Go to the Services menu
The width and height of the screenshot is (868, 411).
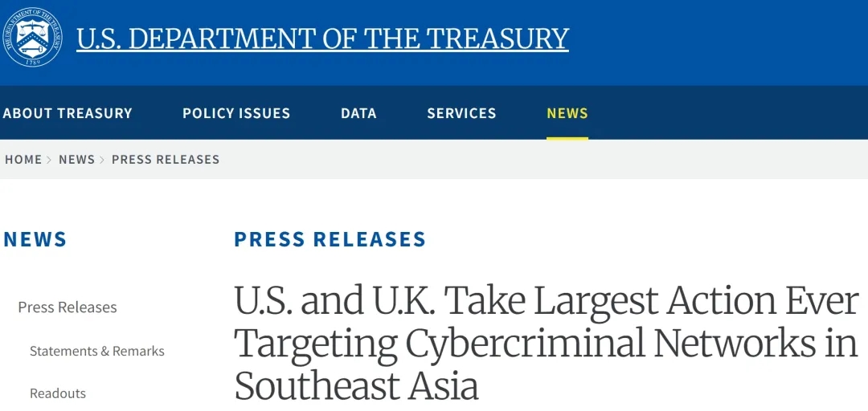click(461, 113)
